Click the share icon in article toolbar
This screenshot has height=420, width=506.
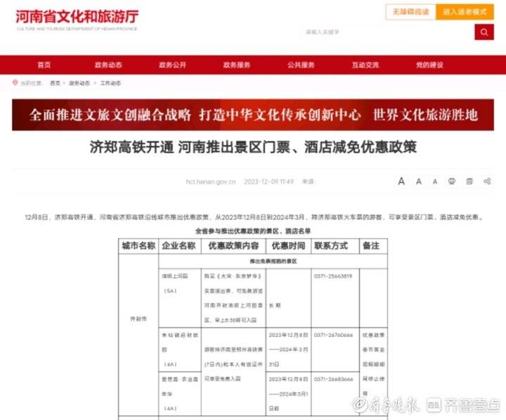tap(487, 181)
